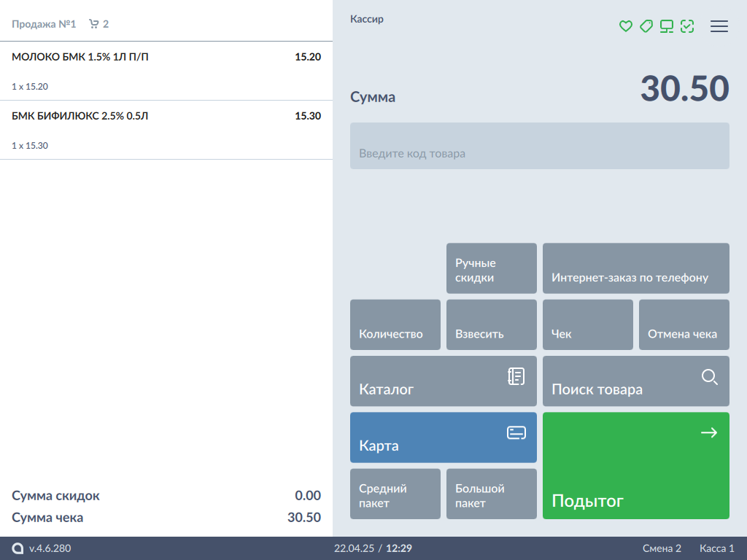Click the magnifier icon on Поиск товара
Screen dimensions: 747x560
pyautogui.click(x=709, y=377)
